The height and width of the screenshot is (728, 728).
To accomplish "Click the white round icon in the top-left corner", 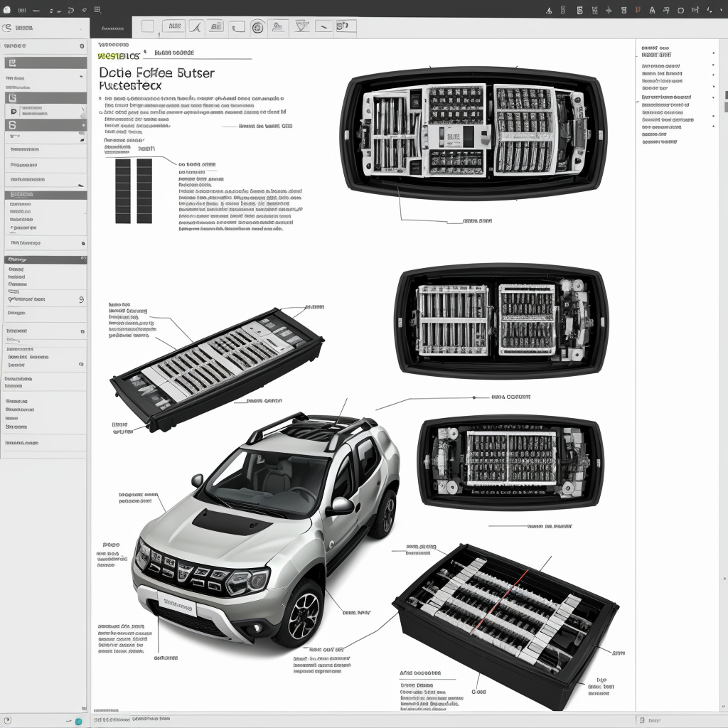I will click(7, 11).
